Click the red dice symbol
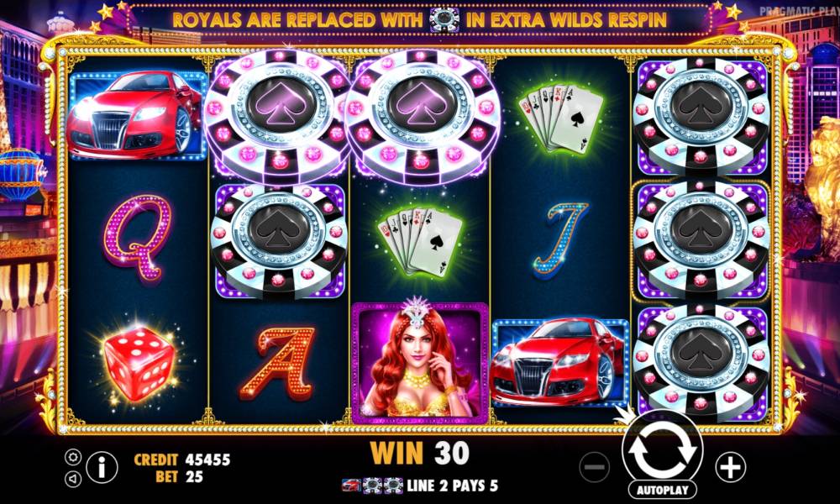Viewport: 840px width, 504px height. point(138,365)
